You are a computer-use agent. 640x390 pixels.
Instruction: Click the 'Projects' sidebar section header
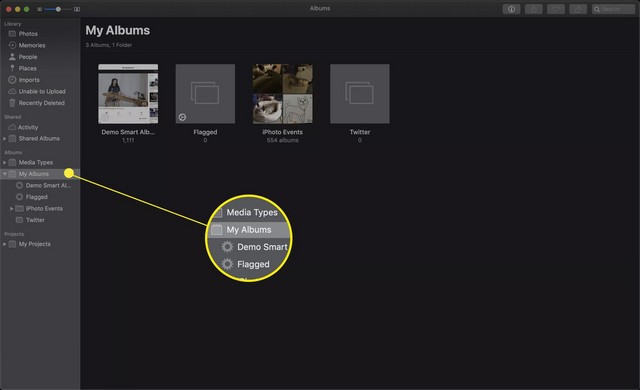[14, 234]
